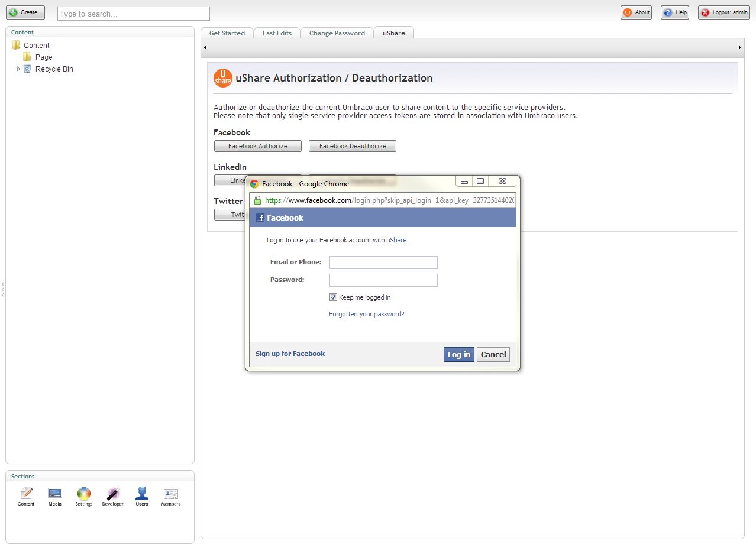Focus the Email or Phone field
The image size is (756, 554).
[x=383, y=263]
